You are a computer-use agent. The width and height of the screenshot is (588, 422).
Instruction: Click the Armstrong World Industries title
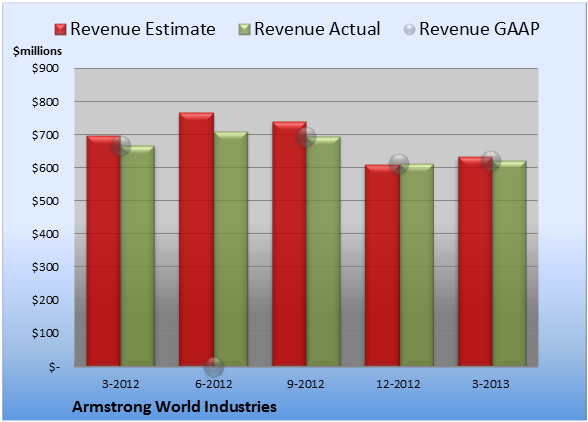[x=174, y=407]
